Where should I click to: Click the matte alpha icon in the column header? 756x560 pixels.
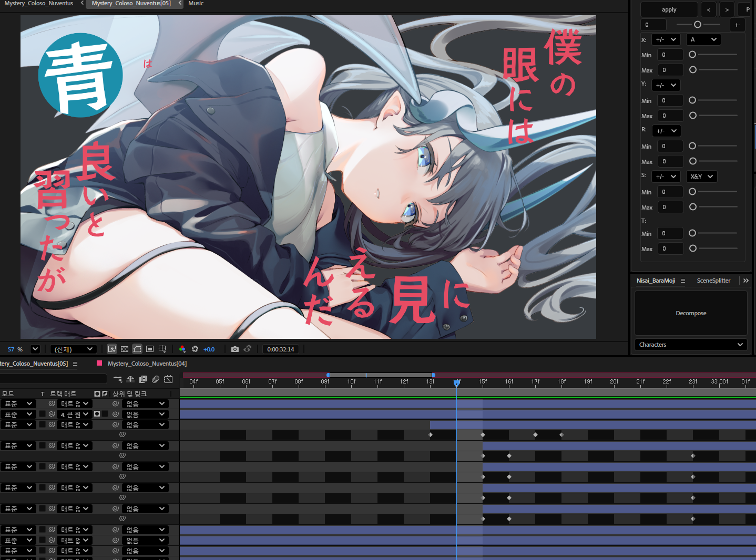coord(97,393)
